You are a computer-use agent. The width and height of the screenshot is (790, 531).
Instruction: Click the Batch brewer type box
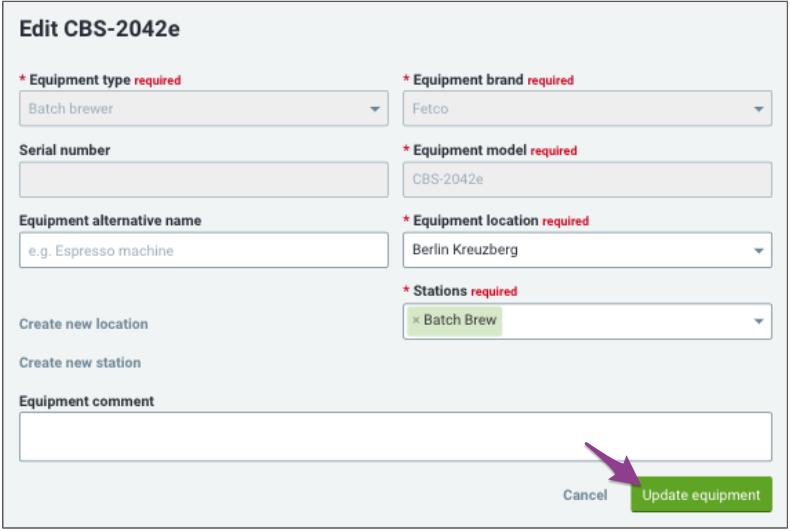pos(204,108)
